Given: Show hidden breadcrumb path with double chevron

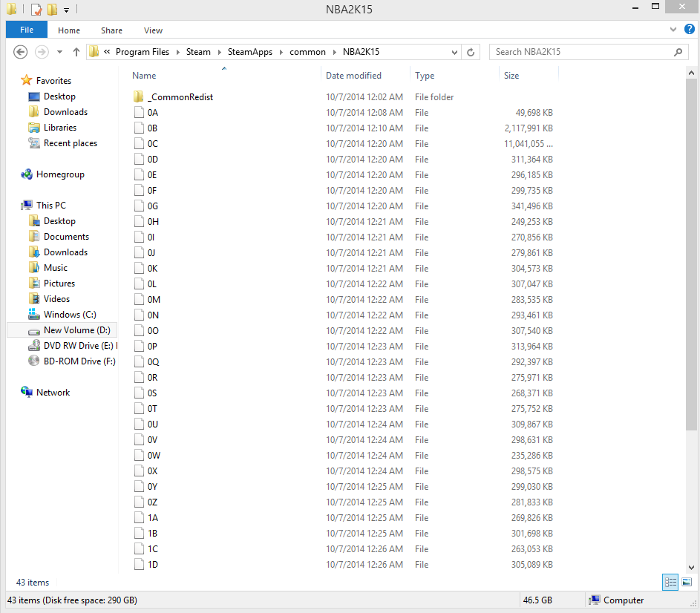Looking at the screenshot, I should click(x=107, y=52).
